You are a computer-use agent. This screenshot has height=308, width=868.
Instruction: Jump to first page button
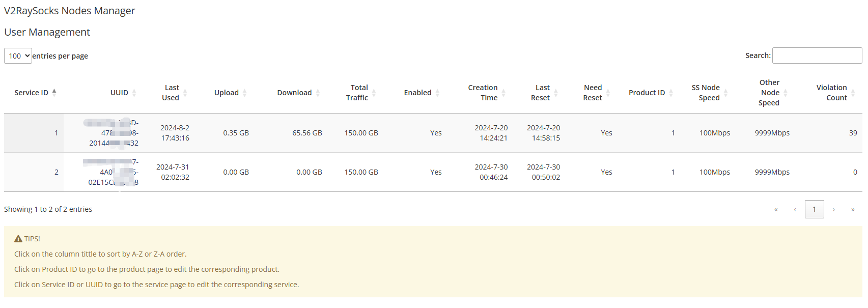coord(776,209)
